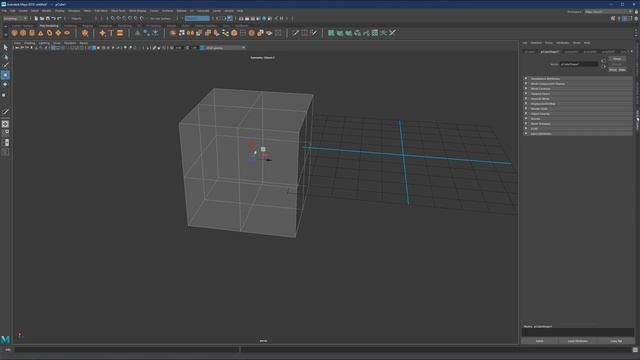Activate the Scale tool in the toolbox
Image resolution: width=640 pixels, height=360 pixels.
coord(5,94)
